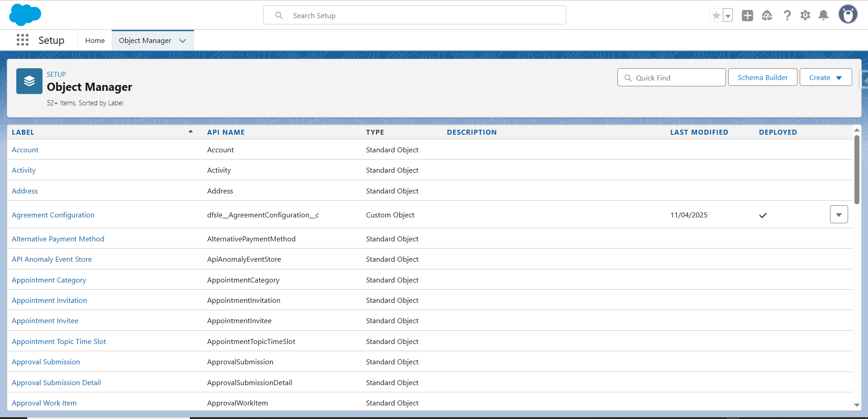The width and height of the screenshot is (868, 419).
Task: Open Agreement Configuration row actions menu
Action: pos(839,215)
